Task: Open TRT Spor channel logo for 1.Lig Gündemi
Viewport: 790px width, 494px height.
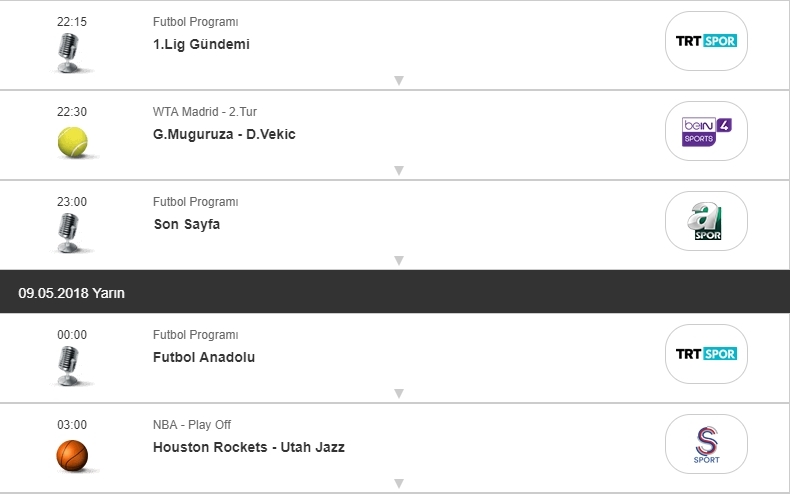Action: tap(706, 41)
